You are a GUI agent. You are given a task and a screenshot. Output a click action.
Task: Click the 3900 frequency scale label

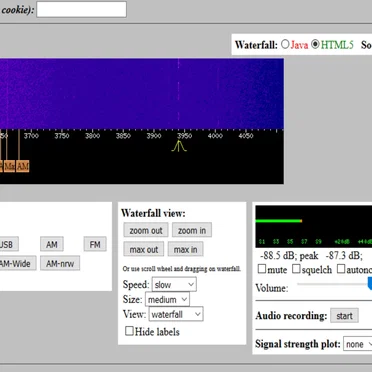click(154, 136)
